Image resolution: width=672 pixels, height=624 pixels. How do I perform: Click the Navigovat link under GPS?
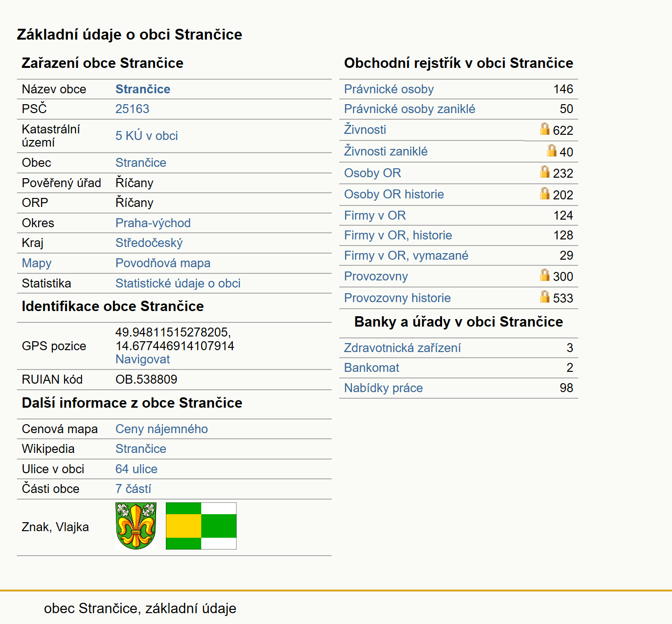coord(142,359)
